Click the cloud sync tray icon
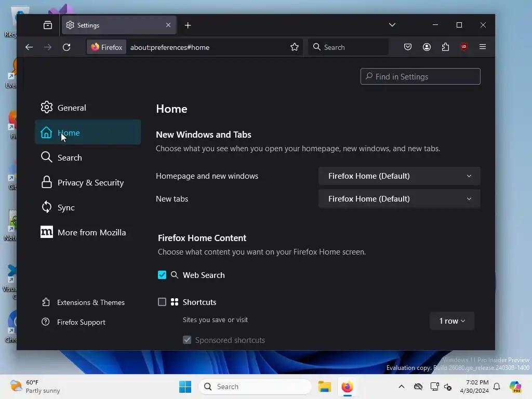 418,387
